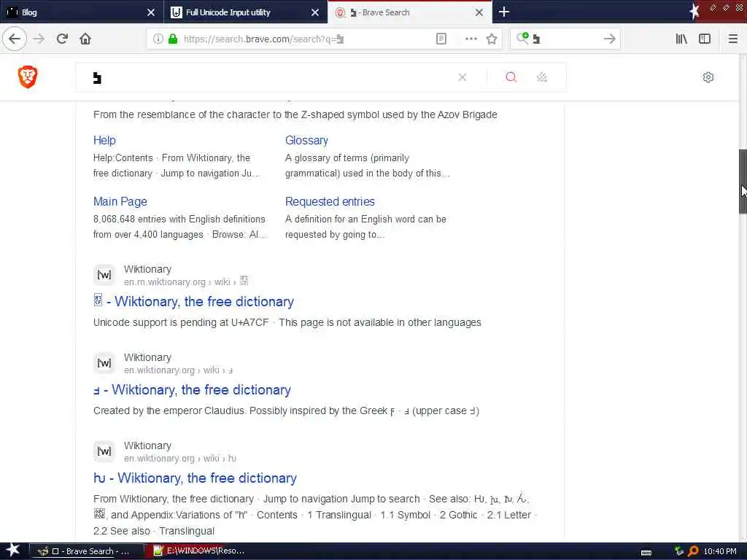Bookmark this page with the star
Viewport: 747px width, 560px height.
pos(492,39)
